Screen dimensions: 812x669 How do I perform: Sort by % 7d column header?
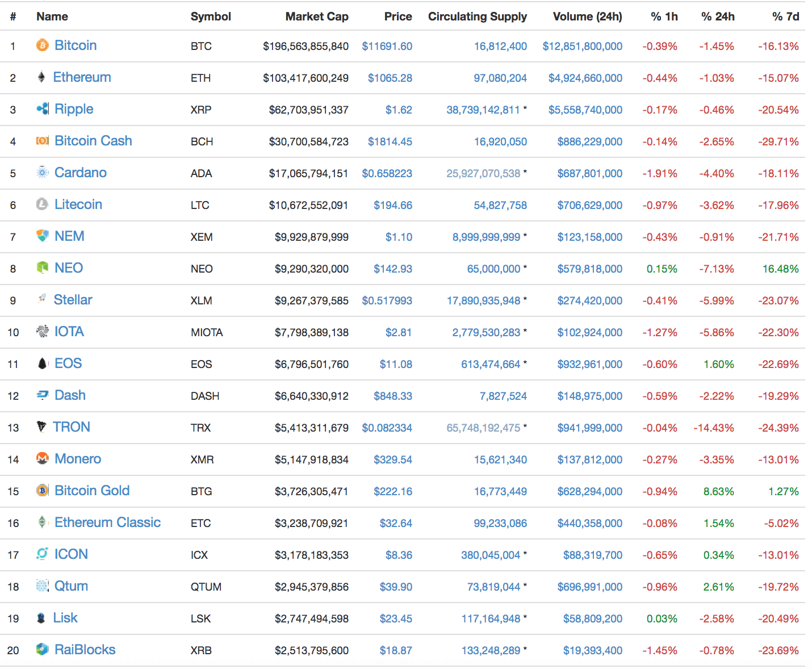(786, 16)
